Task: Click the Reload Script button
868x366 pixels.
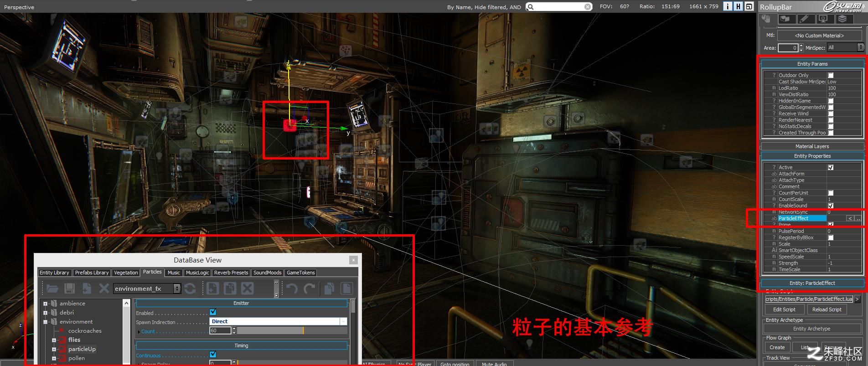Action: 827,309
